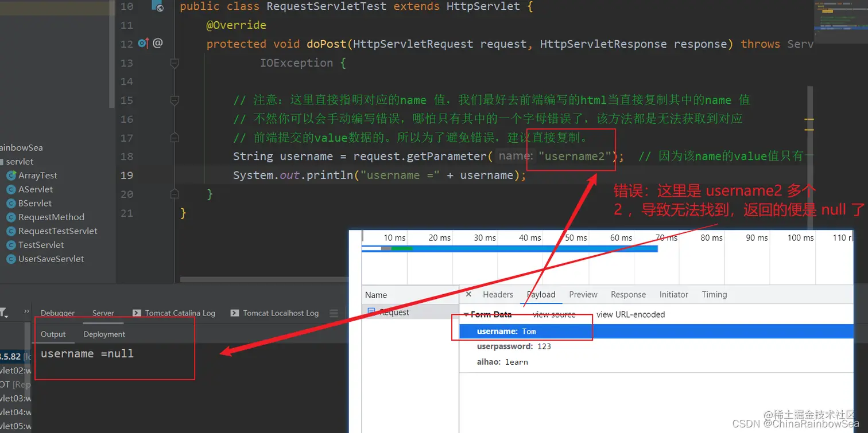
Task: Click the ArrayTest class icon
Action: tap(10, 175)
